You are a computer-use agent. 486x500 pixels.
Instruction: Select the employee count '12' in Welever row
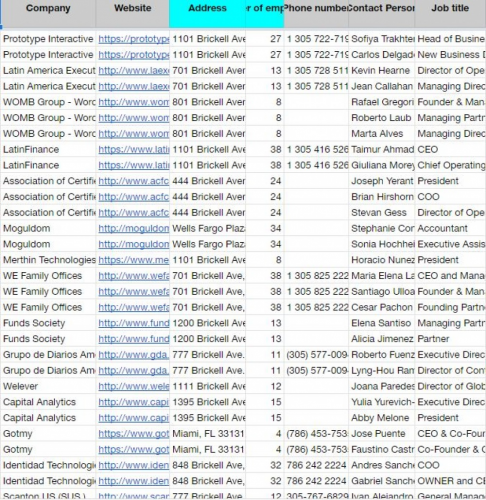tap(265, 386)
